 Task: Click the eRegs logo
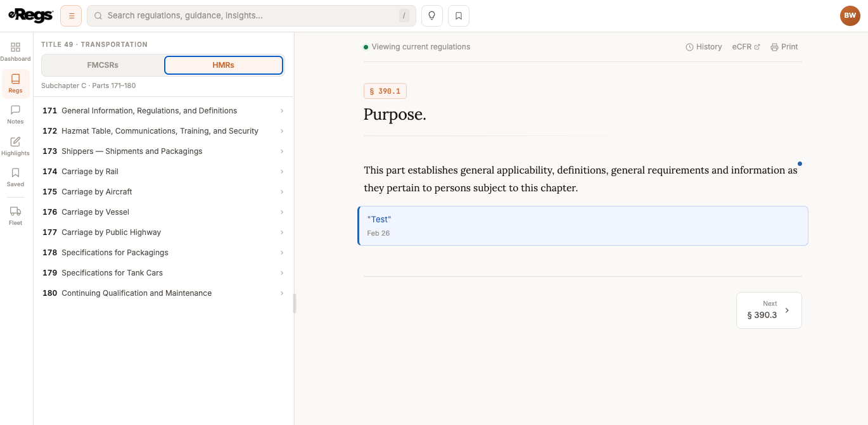point(30,15)
